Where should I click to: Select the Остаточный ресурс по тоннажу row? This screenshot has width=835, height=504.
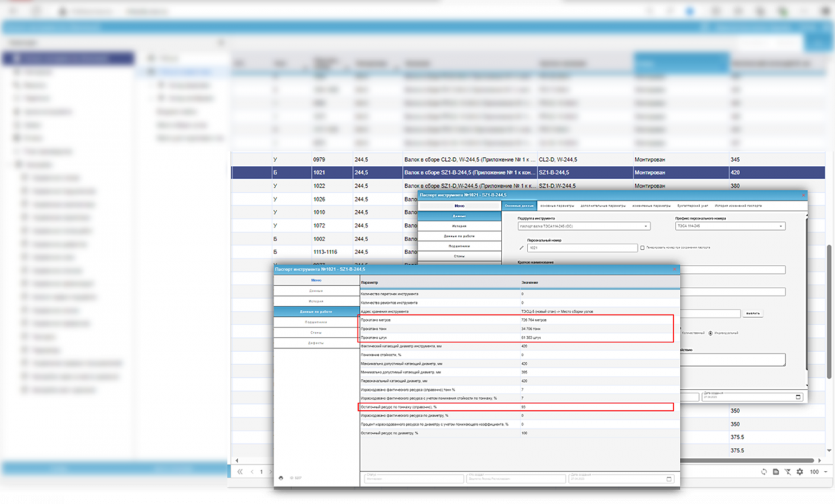point(520,407)
